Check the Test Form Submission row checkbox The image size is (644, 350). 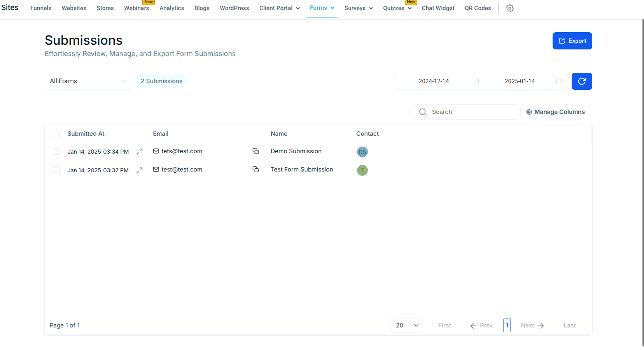(56, 170)
